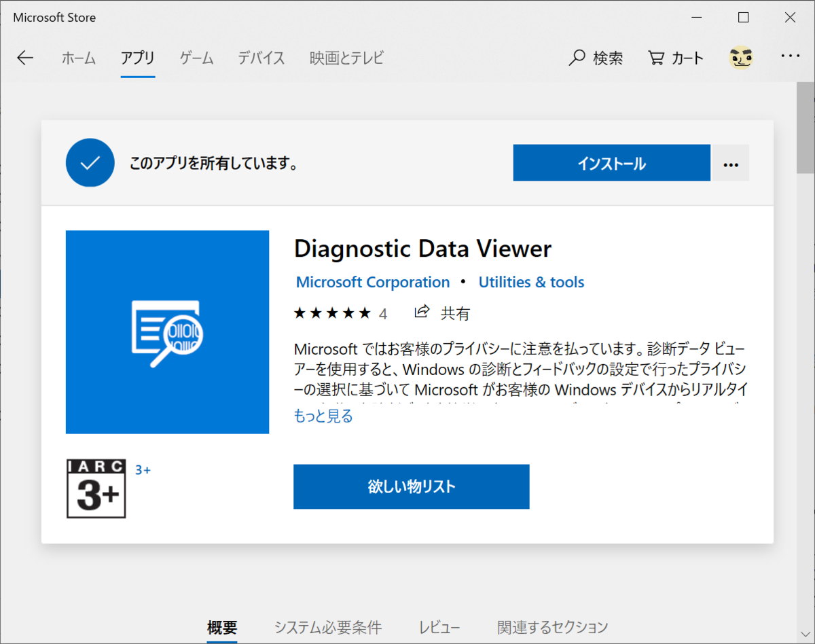815x644 pixels.
Task: Click the 3+ age rating link
Action: click(143, 469)
